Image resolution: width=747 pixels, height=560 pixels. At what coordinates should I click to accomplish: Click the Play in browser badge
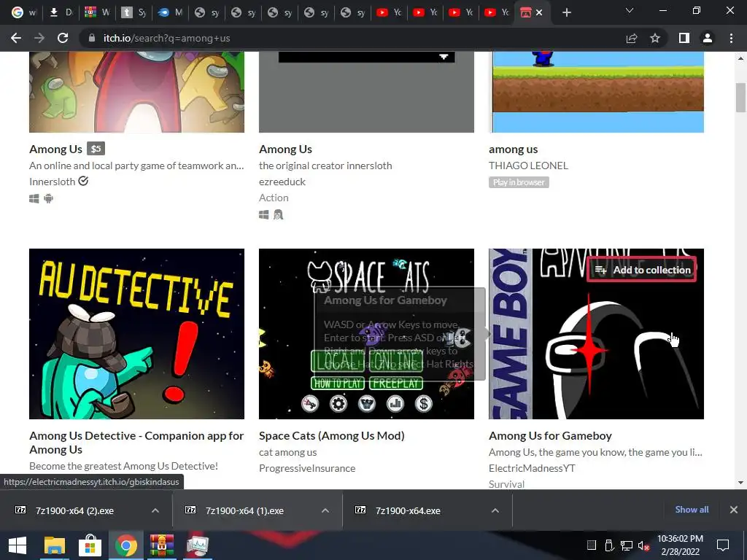pos(519,182)
